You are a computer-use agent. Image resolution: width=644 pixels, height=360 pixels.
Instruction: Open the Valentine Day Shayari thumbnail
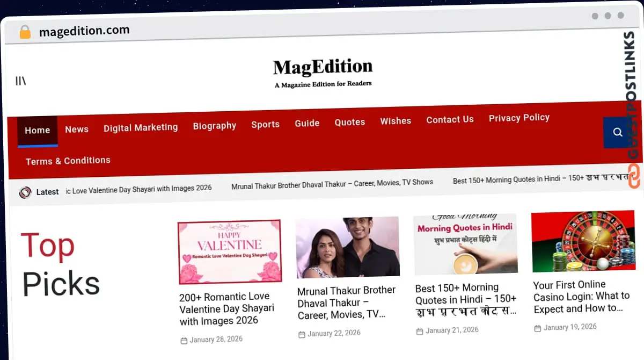tap(230, 251)
